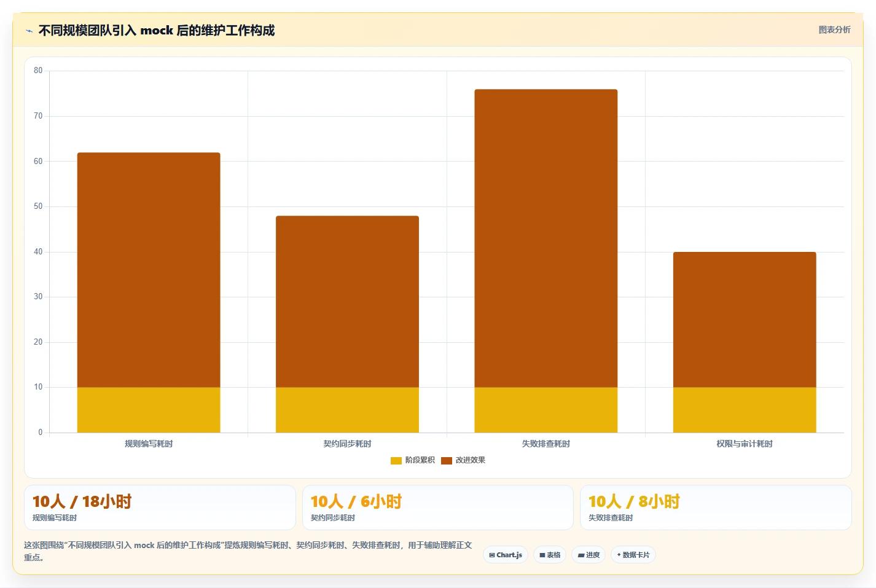Click the x-axis label 权限与审计耗时
This screenshot has height=588, width=876.
click(745, 444)
